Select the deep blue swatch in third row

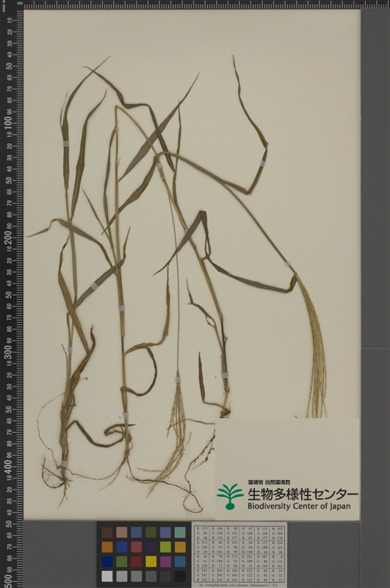[x=107, y=562]
